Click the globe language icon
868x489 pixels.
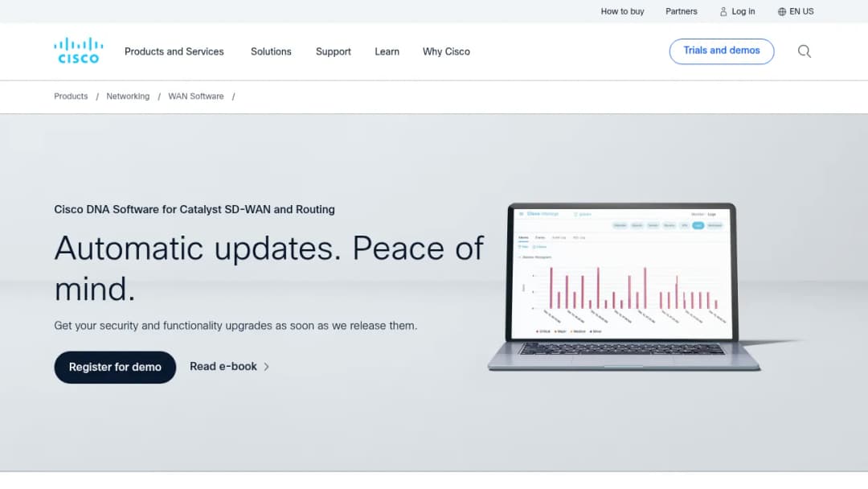coord(782,11)
